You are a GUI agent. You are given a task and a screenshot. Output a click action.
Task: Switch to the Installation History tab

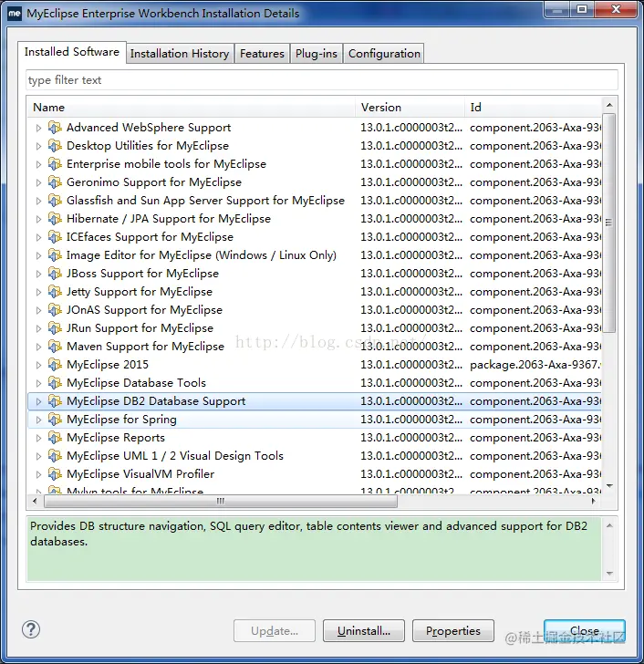tap(180, 54)
